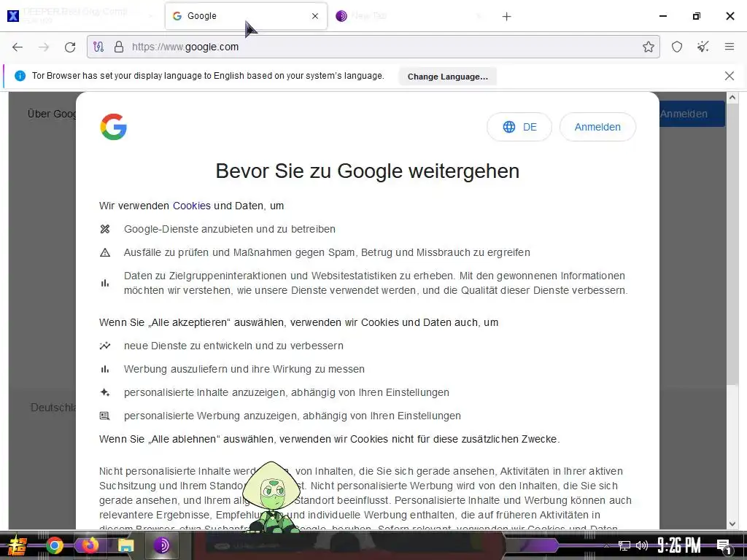Click the trend-line icon beside neue Dienste row
The width and height of the screenshot is (747, 560).
tap(105, 346)
